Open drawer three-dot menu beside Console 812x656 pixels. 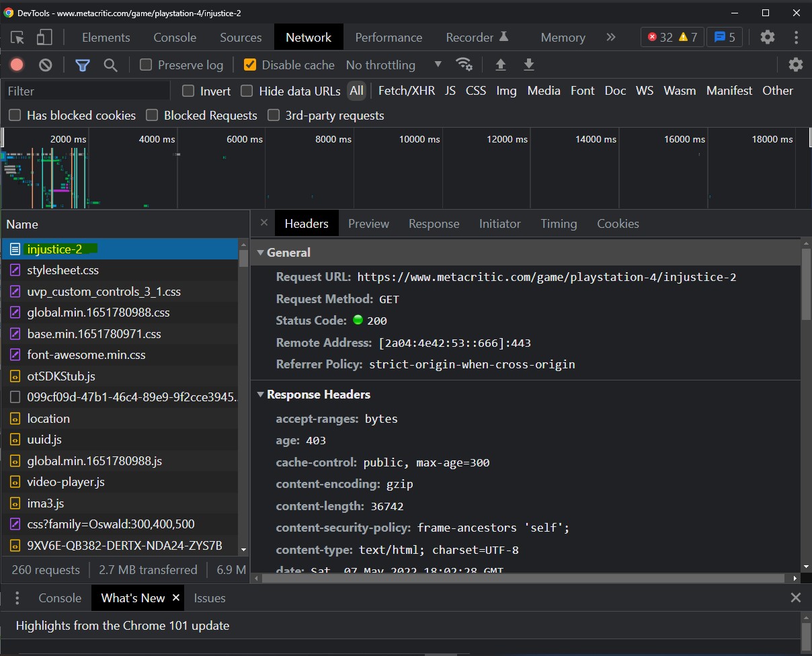17,598
